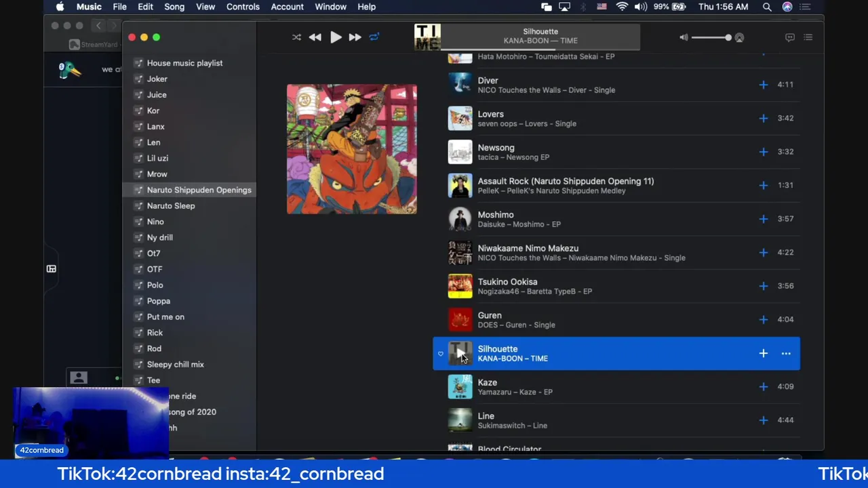Viewport: 868px width, 488px height.
Task: Add Moshimo to library with plus icon
Action: coord(764,219)
